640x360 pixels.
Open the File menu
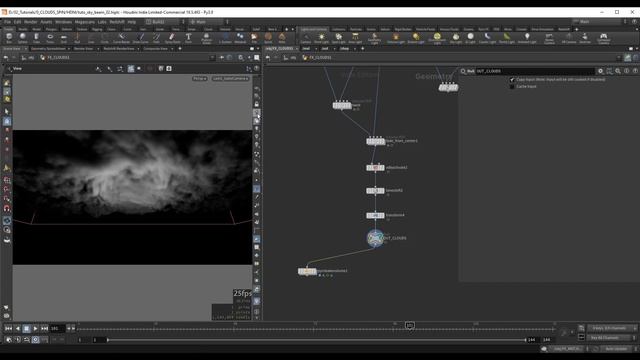coord(7,22)
